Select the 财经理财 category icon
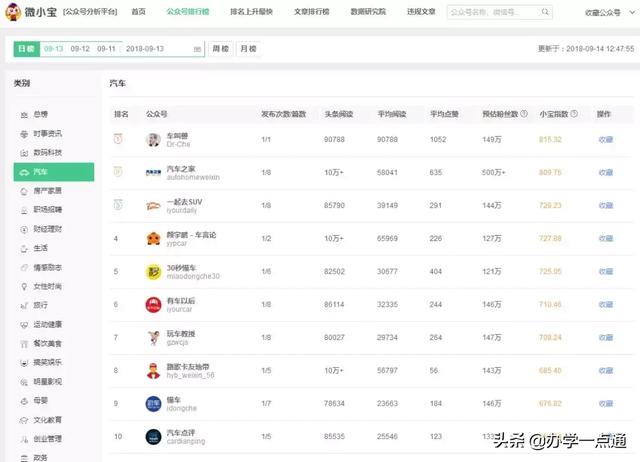Viewport: 640px width, 462px height. click(x=24, y=229)
